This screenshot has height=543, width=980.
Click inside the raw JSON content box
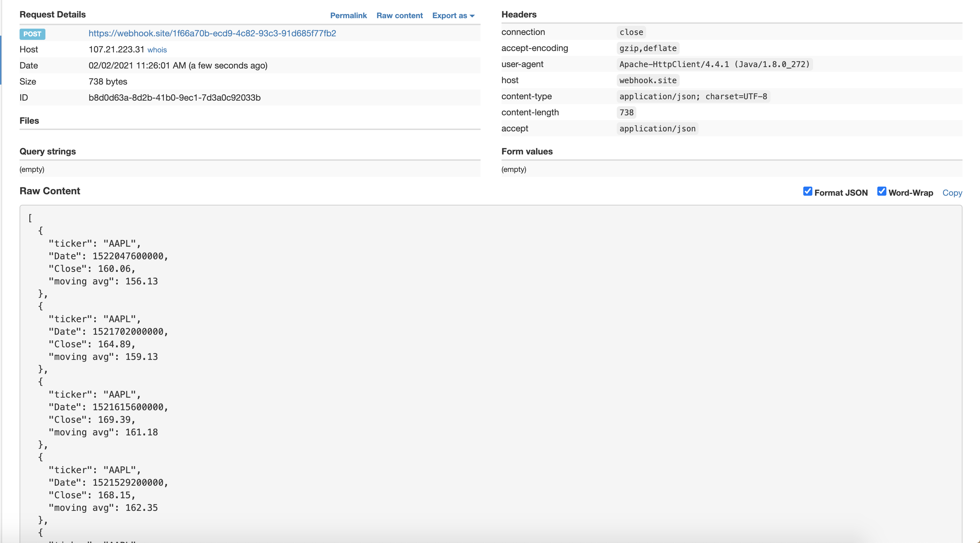coord(490,342)
